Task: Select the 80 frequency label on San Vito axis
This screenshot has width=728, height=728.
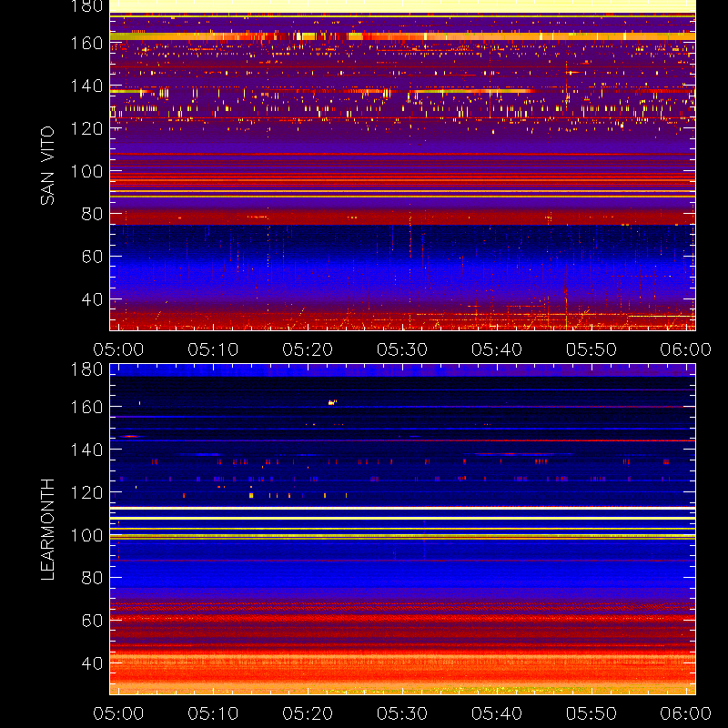Action: coord(92,214)
